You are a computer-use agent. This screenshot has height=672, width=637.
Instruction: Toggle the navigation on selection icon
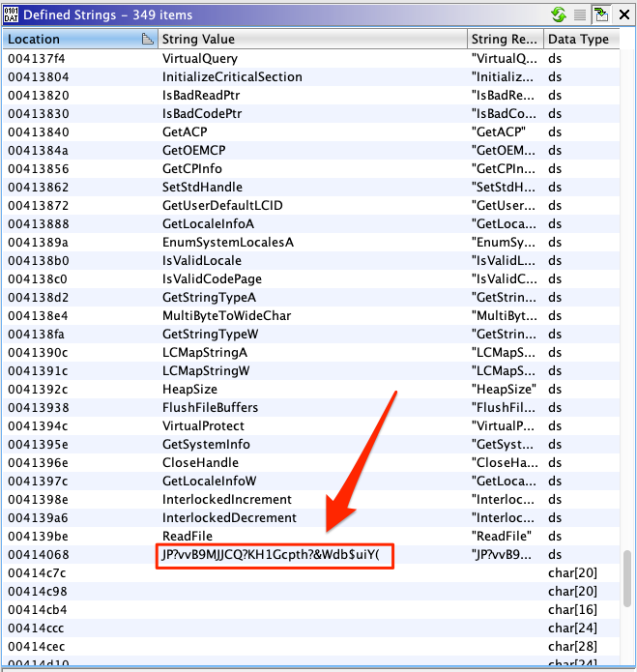click(x=600, y=15)
